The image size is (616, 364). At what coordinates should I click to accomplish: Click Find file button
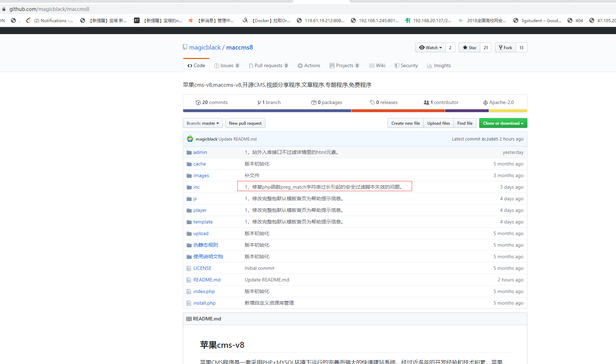coord(465,123)
